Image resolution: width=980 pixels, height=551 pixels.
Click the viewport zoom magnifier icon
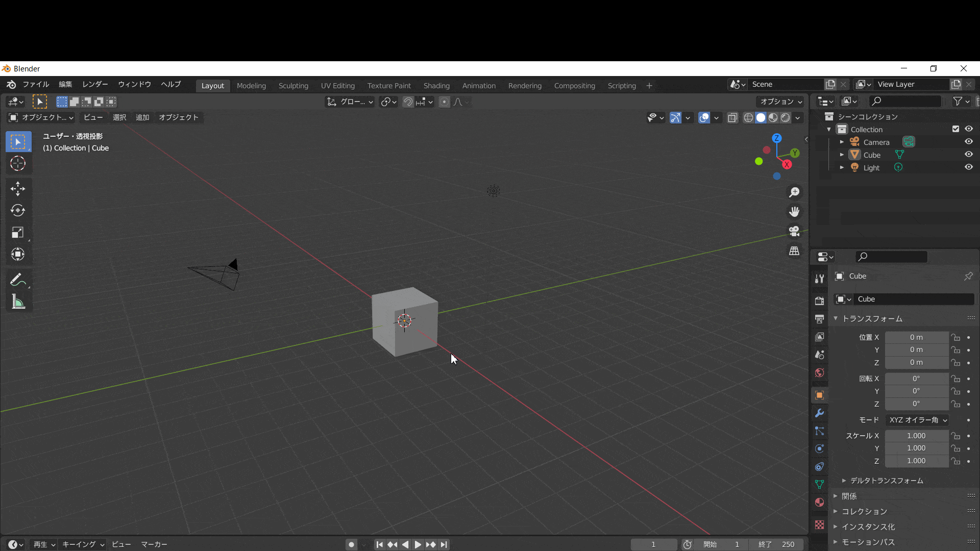[794, 192]
